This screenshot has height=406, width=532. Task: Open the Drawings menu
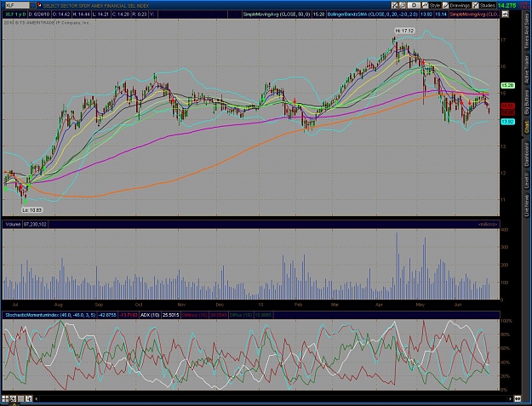click(460, 5)
